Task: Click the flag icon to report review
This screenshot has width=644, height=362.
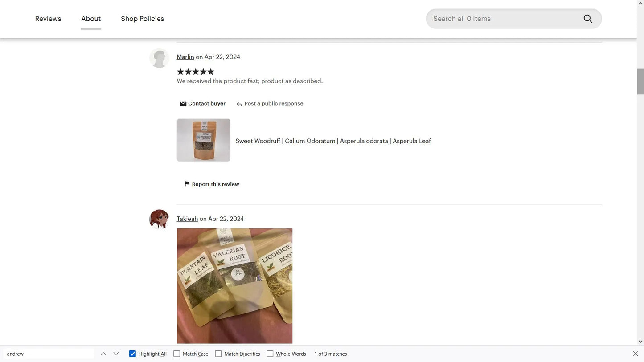Action: (x=187, y=184)
